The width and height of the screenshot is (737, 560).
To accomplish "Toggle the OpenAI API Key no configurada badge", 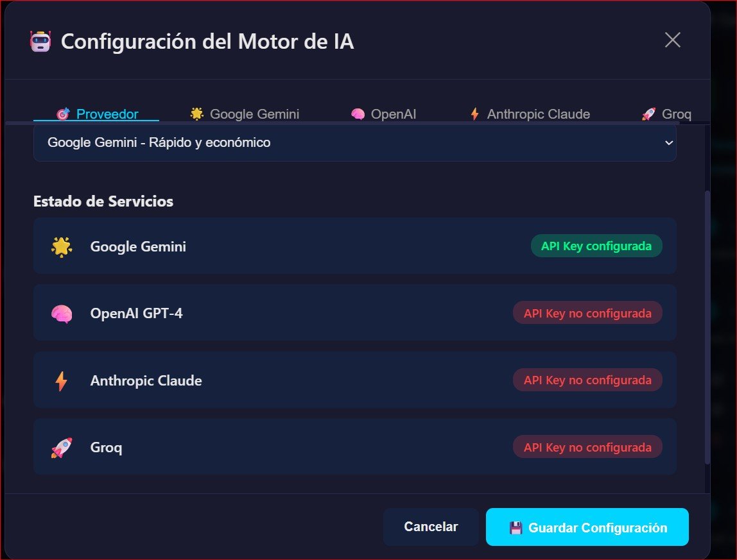I will pos(587,313).
